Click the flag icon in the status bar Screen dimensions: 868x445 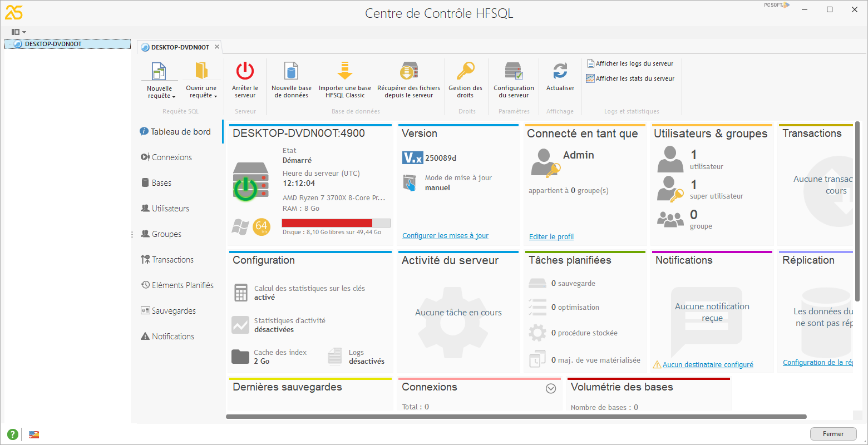[x=34, y=434]
